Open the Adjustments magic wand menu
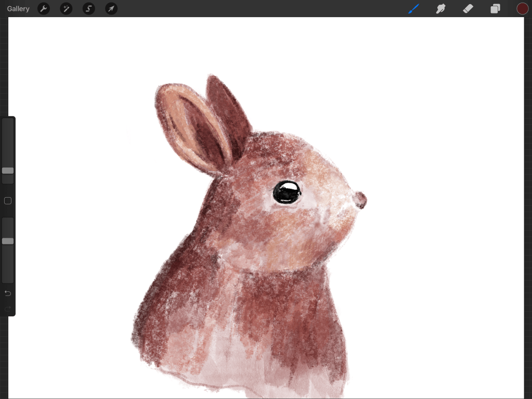Viewport: 532px width, 399px height. click(66, 9)
